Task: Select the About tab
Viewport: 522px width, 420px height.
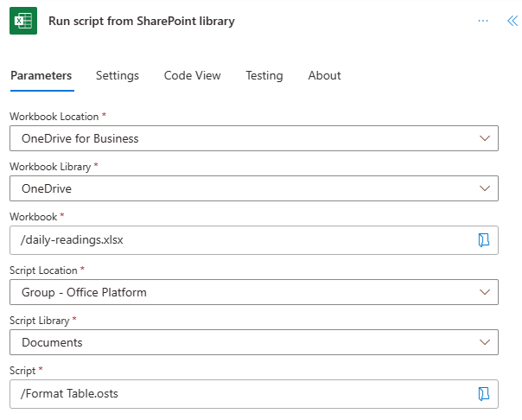Action: coord(324,75)
